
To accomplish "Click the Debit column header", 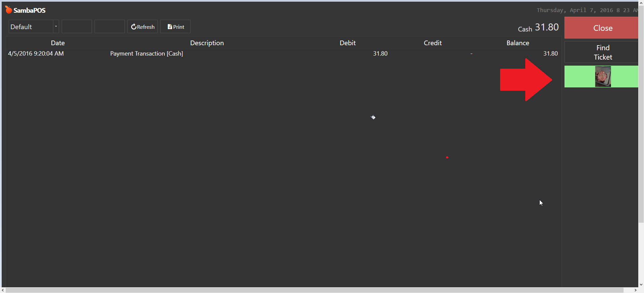I will click(347, 43).
